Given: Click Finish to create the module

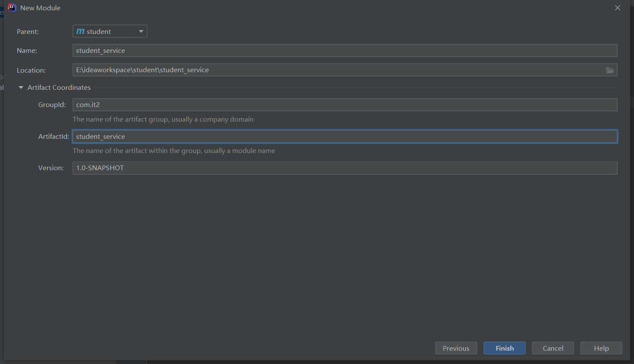Looking at the screenshot, I should click(505, 348).
